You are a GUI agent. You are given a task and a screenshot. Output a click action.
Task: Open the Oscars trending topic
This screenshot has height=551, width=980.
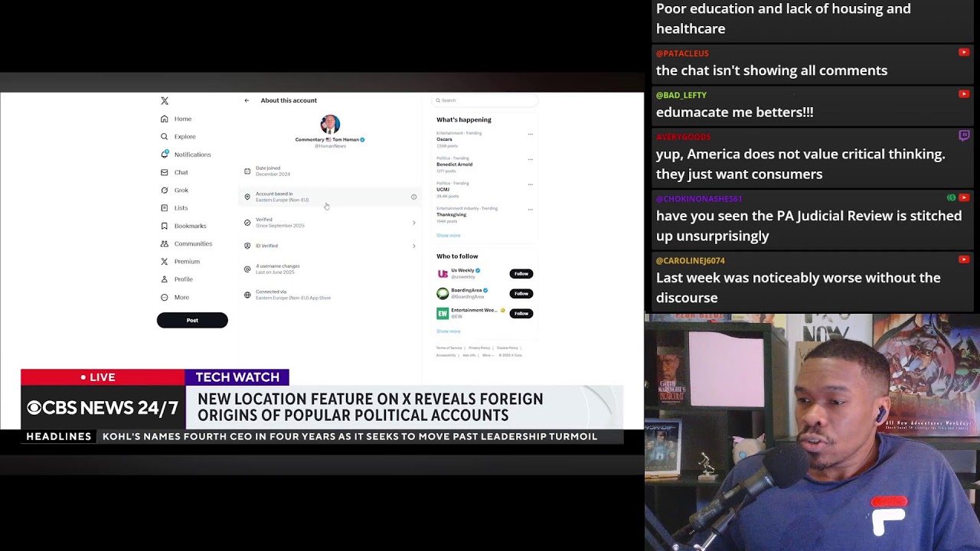[x=445, y=139]
